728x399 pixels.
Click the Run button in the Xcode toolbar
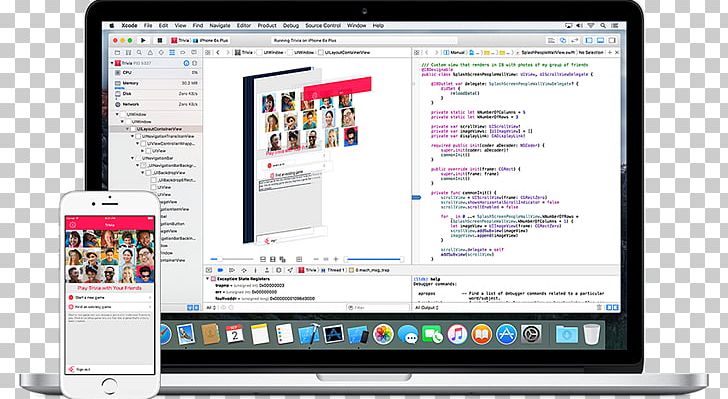(143, 40)
